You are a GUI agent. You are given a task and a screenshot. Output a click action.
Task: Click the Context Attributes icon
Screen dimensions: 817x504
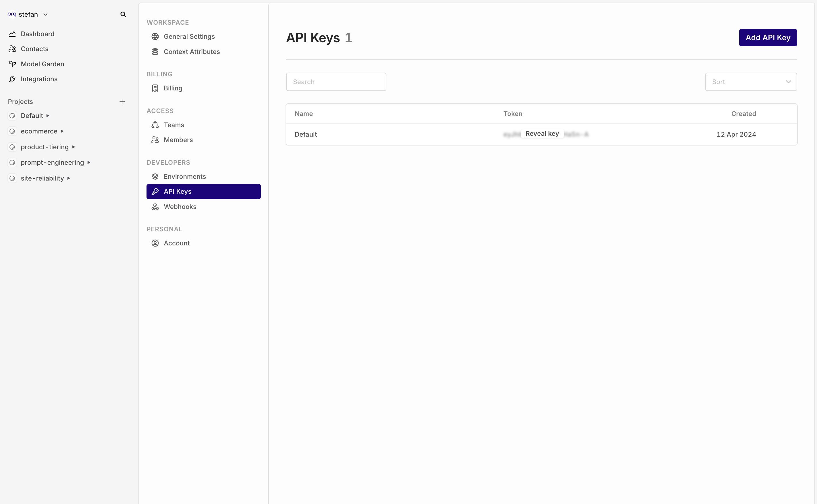[155, 52]
